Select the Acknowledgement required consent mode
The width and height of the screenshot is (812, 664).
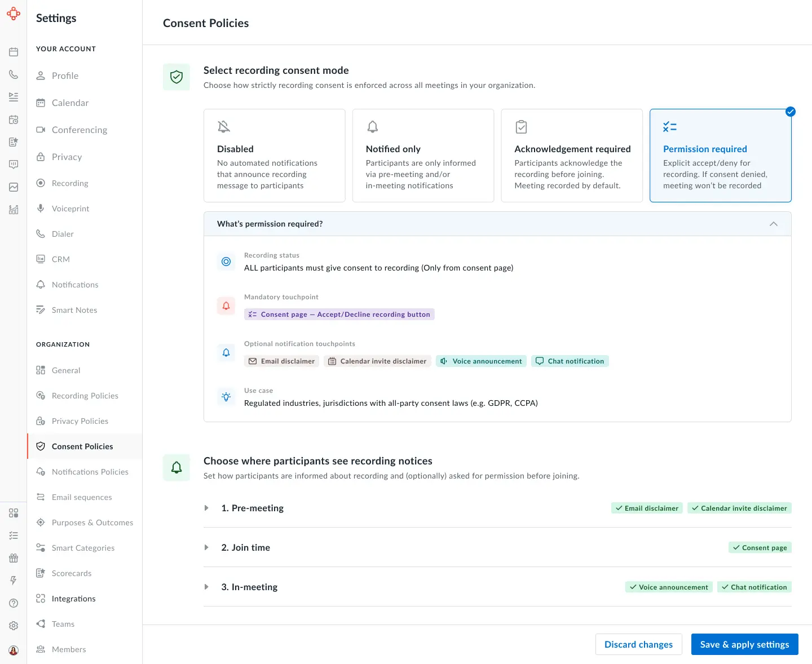pyautogui.click(x=572, y=156)
